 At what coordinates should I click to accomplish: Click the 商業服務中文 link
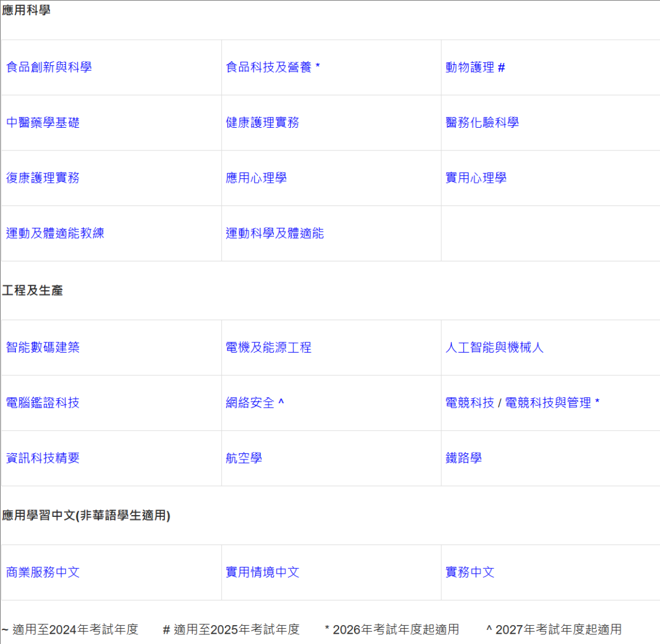coord(43,573)
